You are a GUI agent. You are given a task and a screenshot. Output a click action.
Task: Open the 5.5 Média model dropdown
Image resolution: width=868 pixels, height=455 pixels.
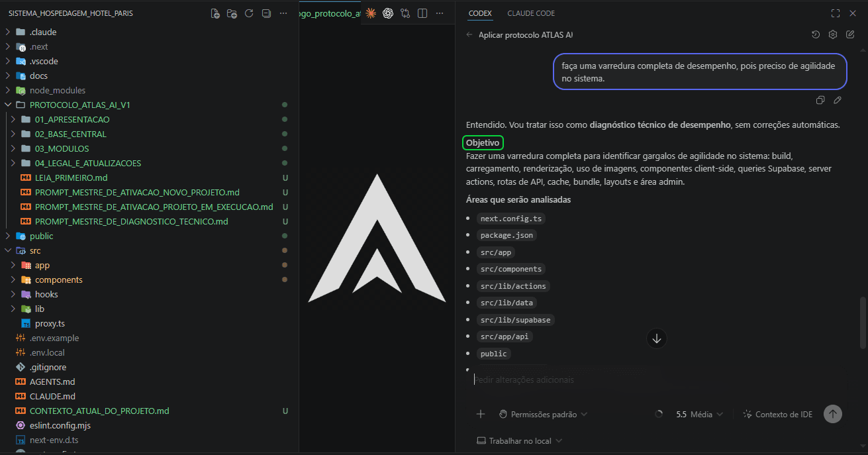699,414
